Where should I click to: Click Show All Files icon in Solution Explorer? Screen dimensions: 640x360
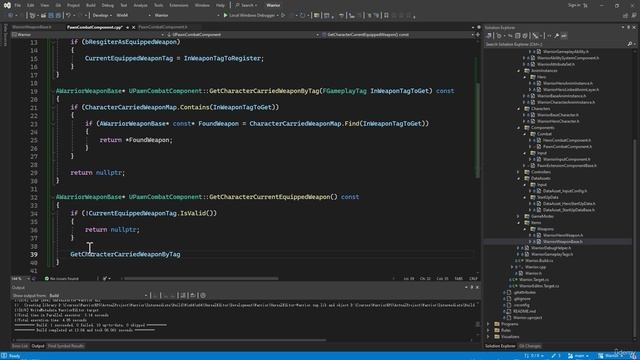(525, 36)
